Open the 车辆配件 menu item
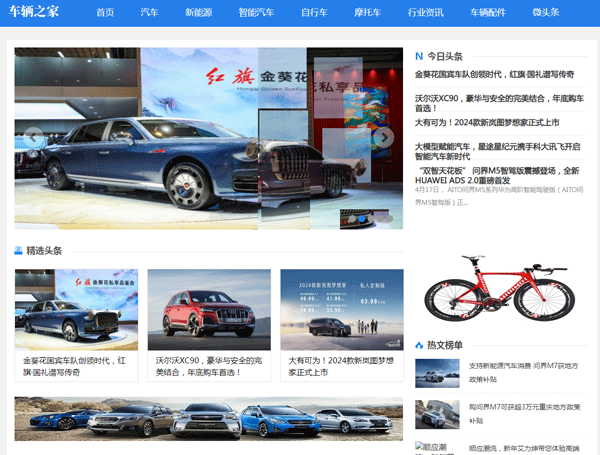This screenshot has width=600, height=455. (488, 12)
